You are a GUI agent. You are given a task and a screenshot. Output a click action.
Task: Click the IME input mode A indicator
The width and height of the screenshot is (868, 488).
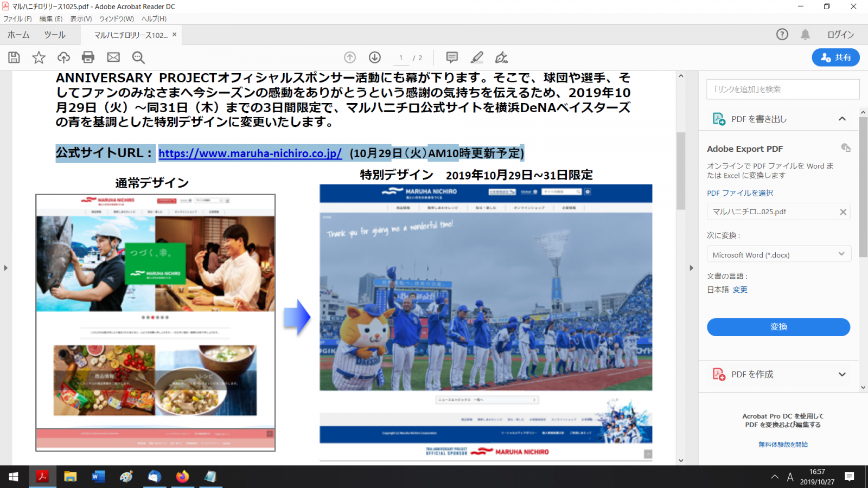click(790, 477)
